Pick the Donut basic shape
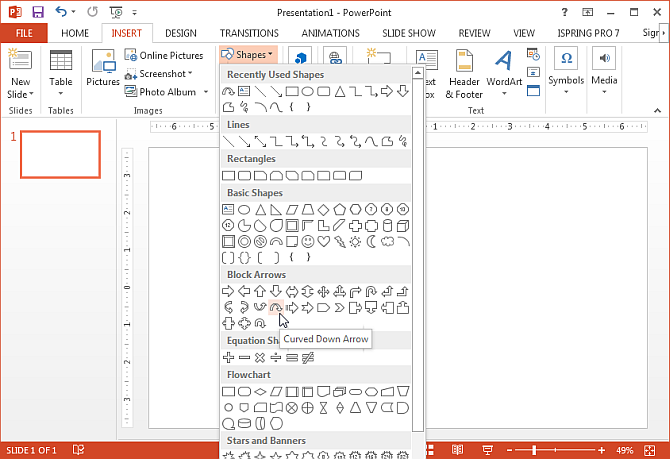This screenshot has width=670, height=459. click(244, 242)
